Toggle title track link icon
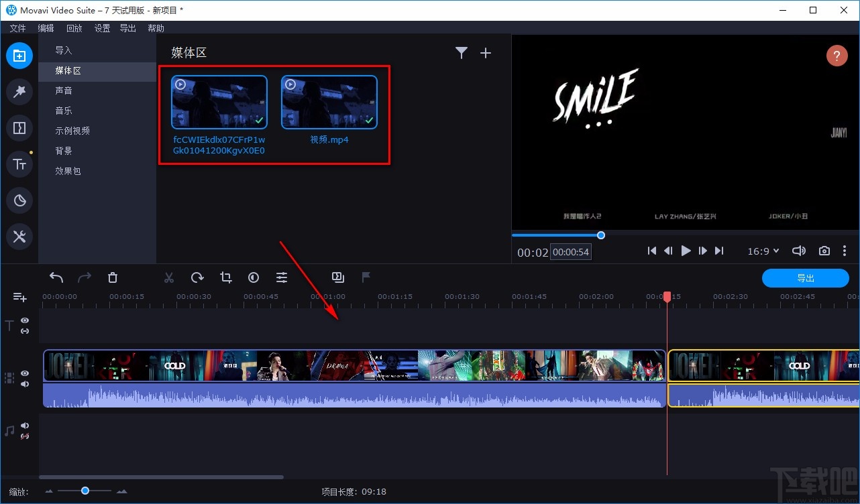 click(25, 331)
